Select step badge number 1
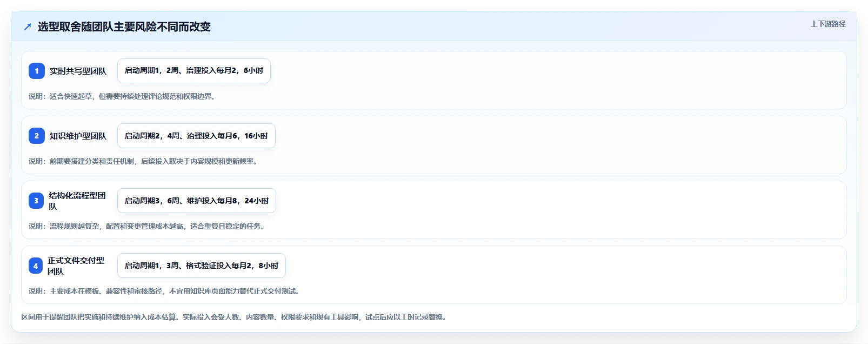The image size is (868, 344). pyautogui.click(x=37, y=71)
